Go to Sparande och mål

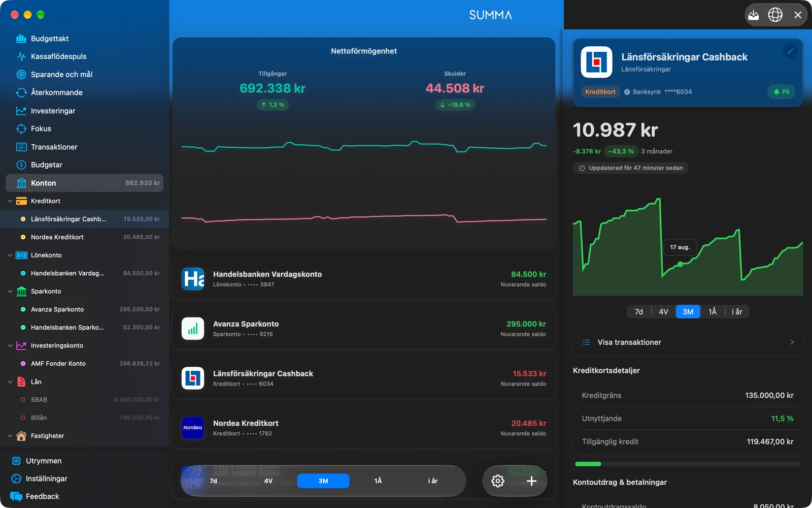tap(54, 75)
